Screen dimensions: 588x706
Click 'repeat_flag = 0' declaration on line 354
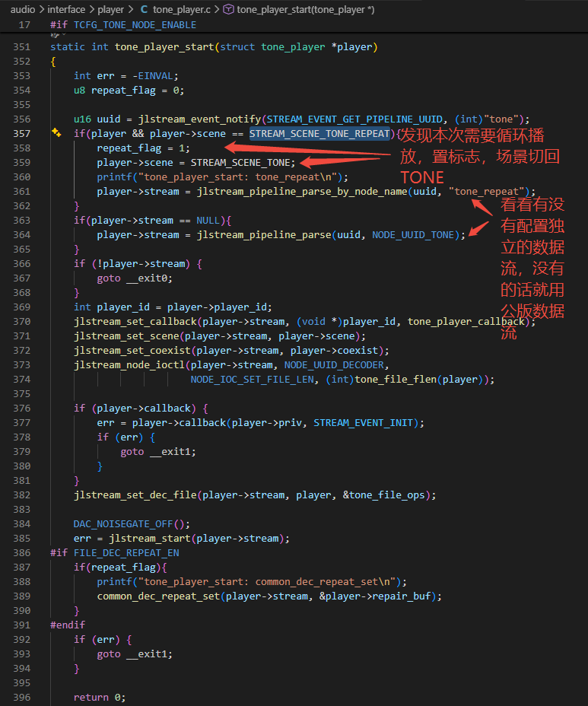point(135,91)
